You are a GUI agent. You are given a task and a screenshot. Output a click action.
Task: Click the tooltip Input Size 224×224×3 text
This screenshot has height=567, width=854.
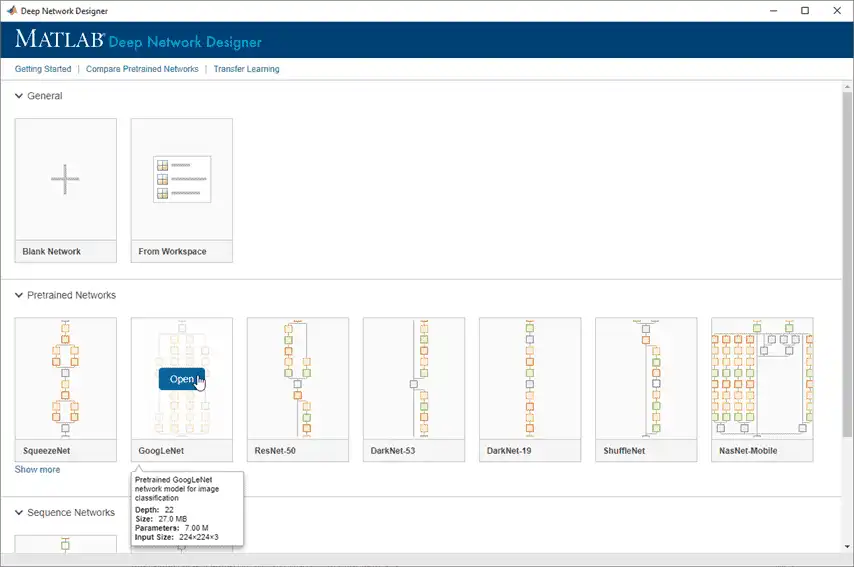(x=199, y=537)
